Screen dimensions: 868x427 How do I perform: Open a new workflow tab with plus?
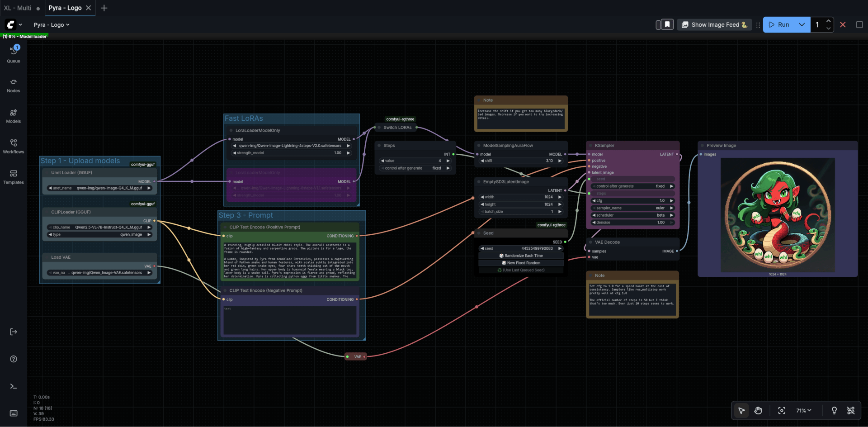tap(104, 8)
